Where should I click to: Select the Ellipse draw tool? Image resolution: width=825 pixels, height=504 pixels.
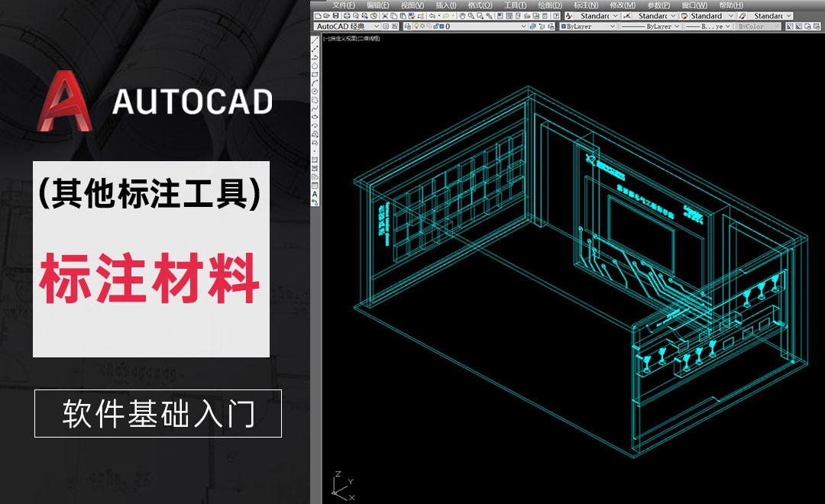315,116
